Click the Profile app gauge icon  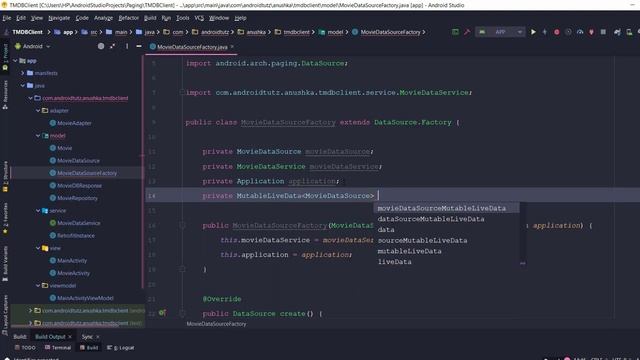point(580,32)
